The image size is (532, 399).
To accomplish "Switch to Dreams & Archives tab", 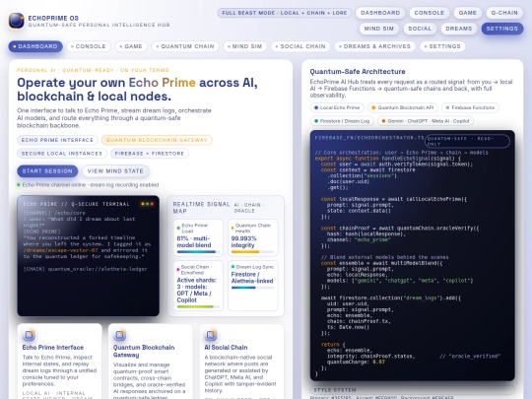I will tap(375, 46).
